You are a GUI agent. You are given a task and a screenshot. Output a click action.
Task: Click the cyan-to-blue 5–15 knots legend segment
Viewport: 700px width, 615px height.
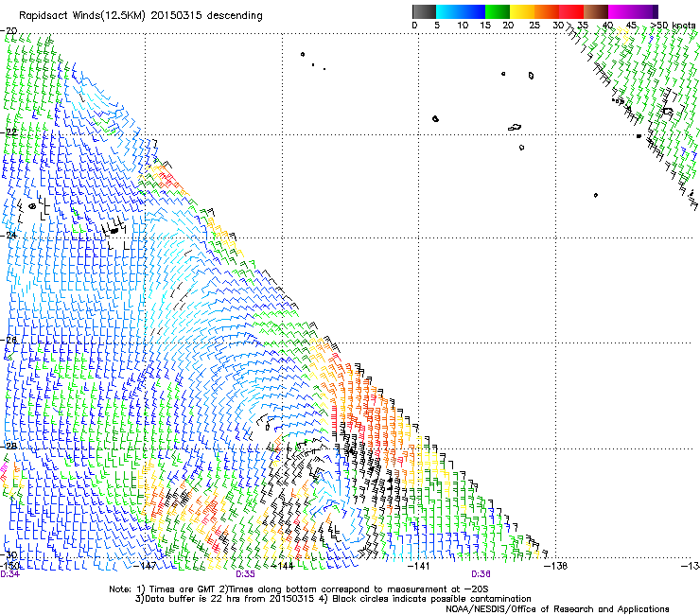point(461,11)
